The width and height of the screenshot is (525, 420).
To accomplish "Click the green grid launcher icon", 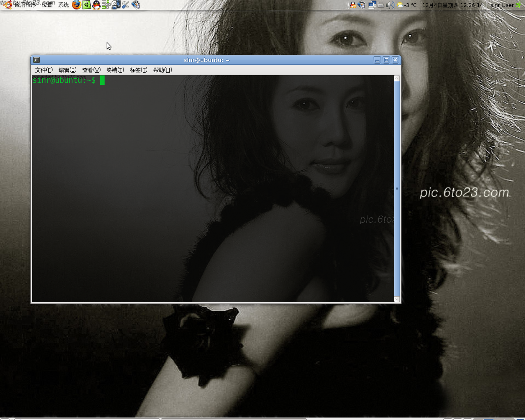I will (106, 5).
